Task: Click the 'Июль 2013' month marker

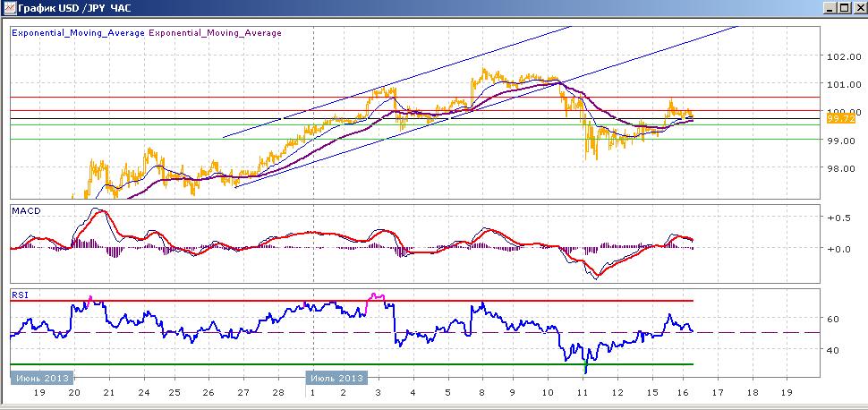Action: point(337,378)
